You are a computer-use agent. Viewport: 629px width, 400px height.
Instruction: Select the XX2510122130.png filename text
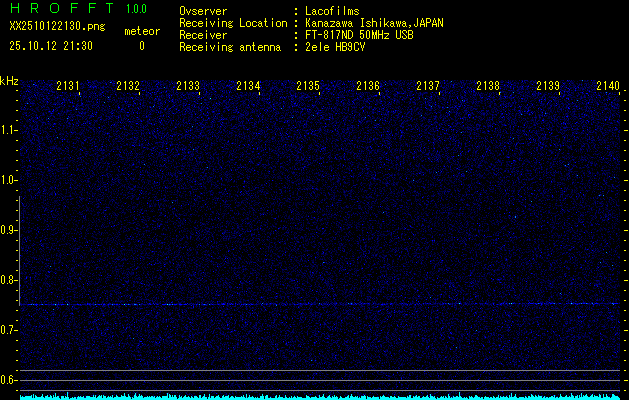pos(51,31)
